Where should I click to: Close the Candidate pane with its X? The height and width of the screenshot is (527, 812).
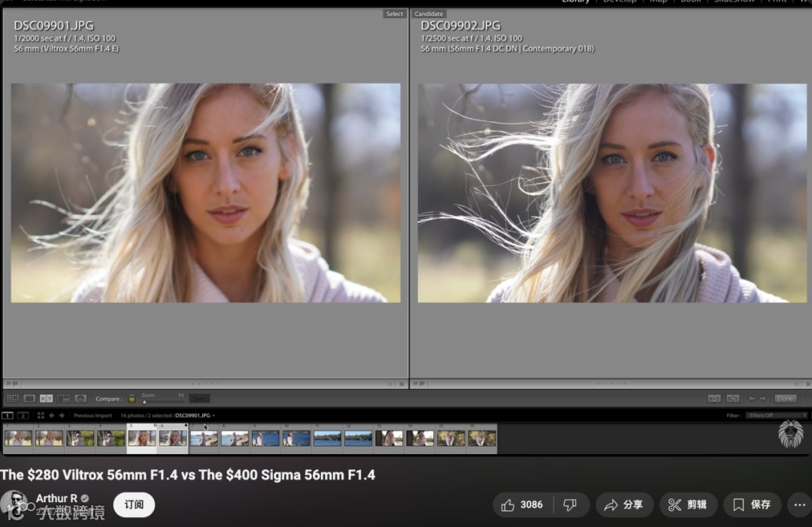click(807, 384)
